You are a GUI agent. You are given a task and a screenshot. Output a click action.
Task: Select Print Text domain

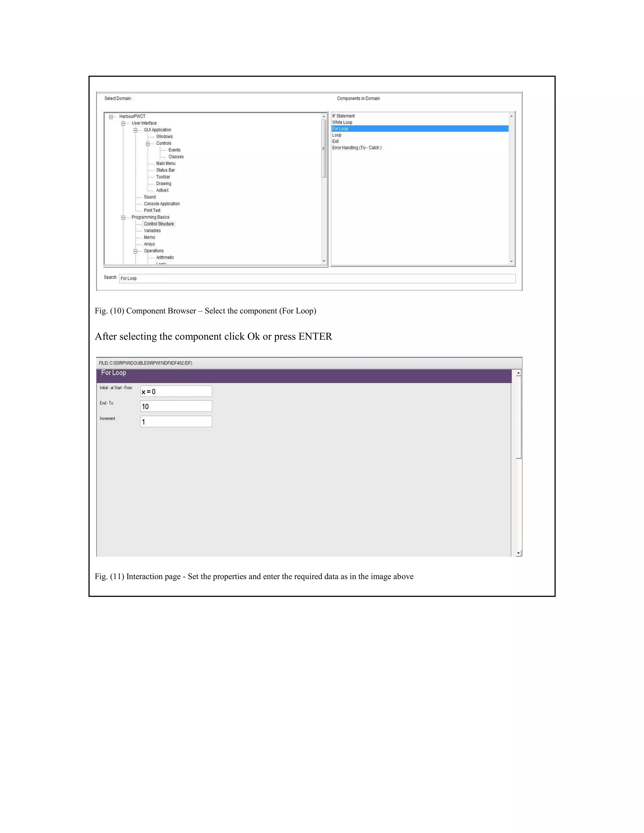pyautogui.click(x=152, y=211)
